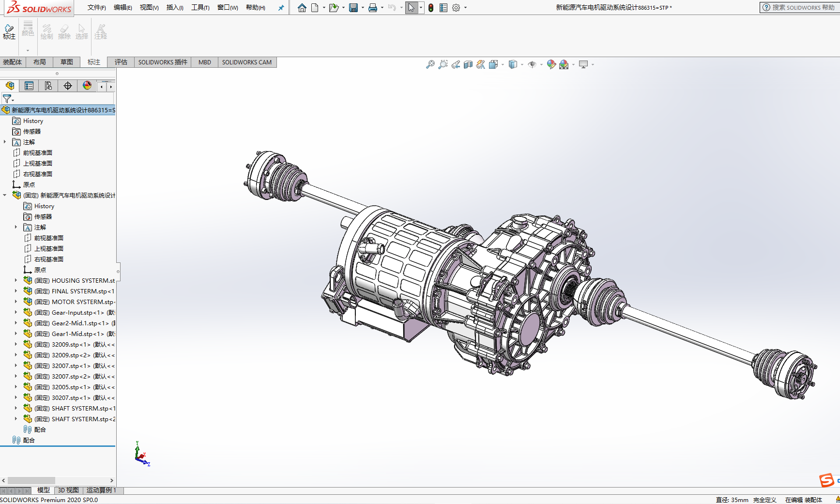Screen dimensions: 840x504
Task: Click Display Style icon
Action: (513, 64)
